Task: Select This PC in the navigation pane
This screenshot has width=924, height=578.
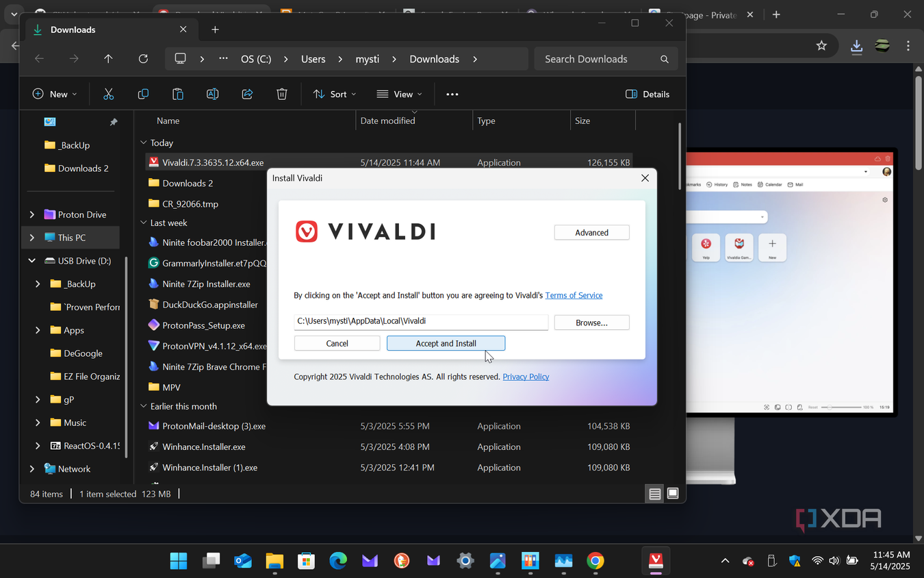Action: tap(71, 238)
